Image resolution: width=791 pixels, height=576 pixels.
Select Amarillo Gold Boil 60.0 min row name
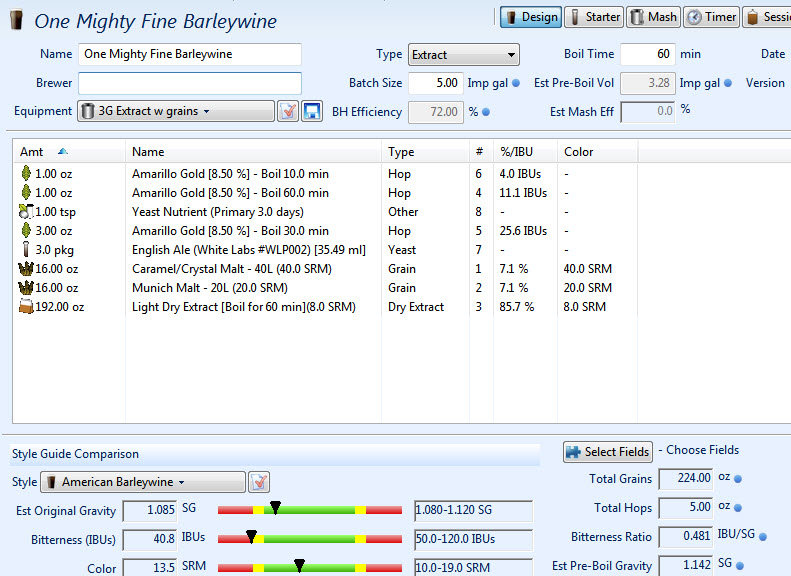pyautogui.click(x=230, y=193)
